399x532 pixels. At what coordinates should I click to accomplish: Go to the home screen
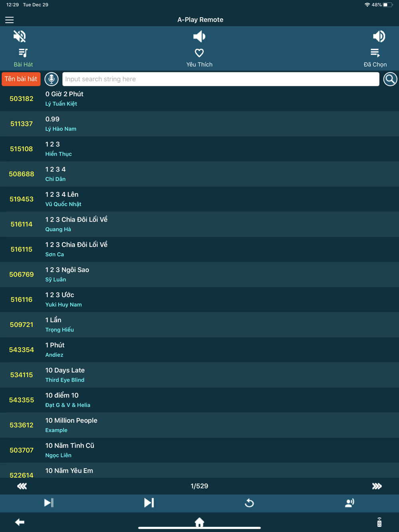pos(199,522)
